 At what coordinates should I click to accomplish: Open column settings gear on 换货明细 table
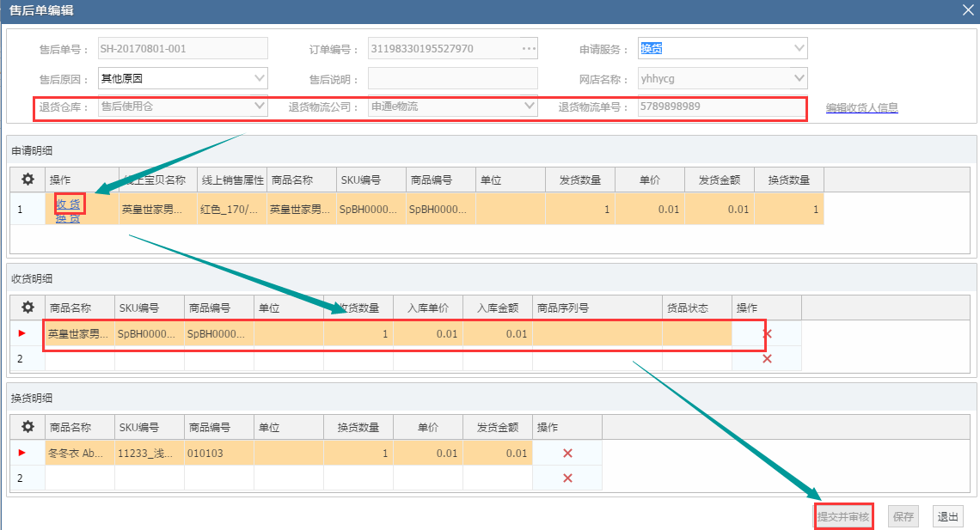pos(28,427)
